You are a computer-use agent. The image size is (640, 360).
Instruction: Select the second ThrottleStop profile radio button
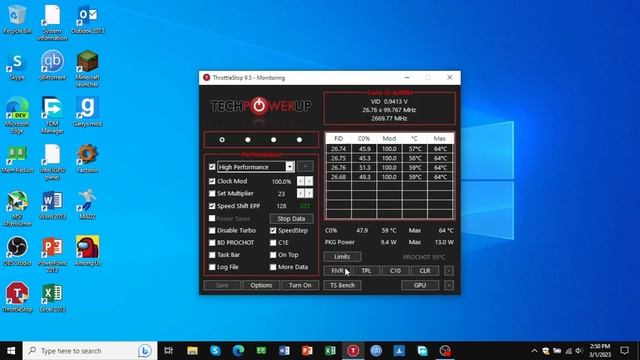(248, 140)
